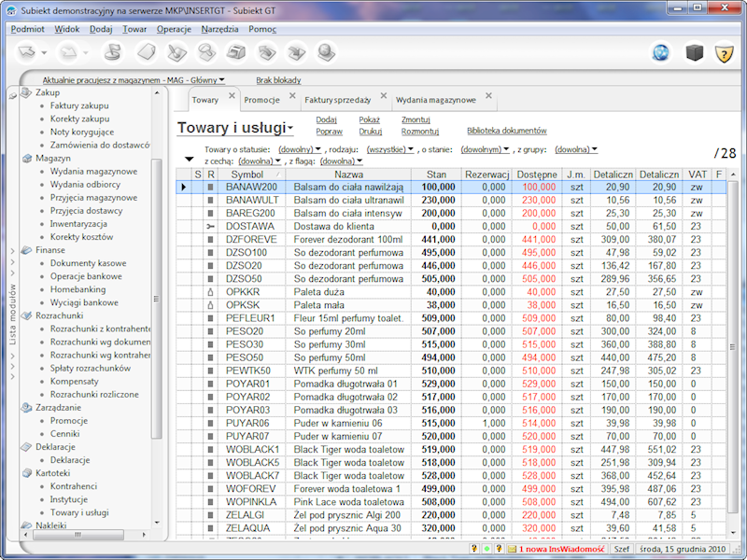Click the green dot status icon

(x=486, y=549)
